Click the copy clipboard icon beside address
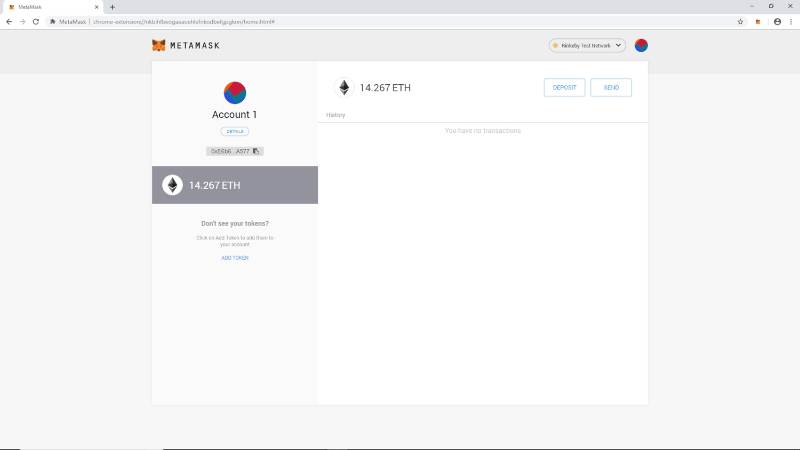 [256, 151]
